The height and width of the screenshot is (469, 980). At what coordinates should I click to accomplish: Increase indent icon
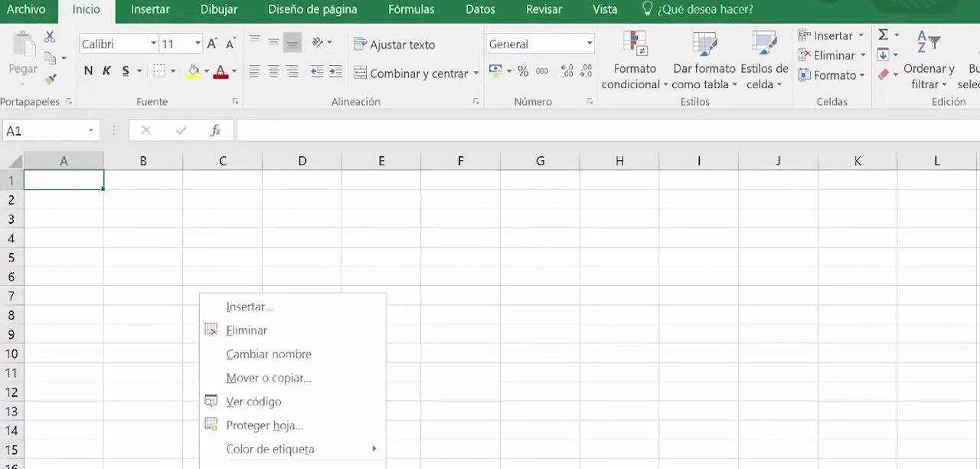click(335, 71)
